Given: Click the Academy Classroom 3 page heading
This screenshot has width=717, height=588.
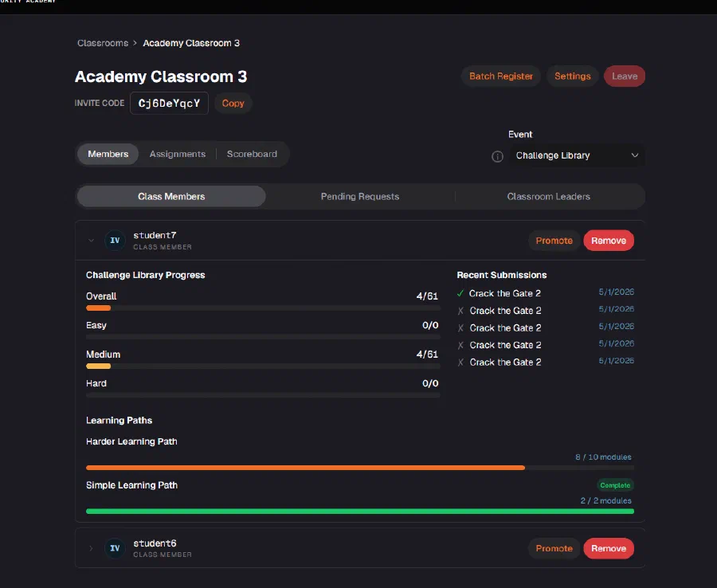Looking at the screenshot, I should pyautogui.click(x=161, y=76).
